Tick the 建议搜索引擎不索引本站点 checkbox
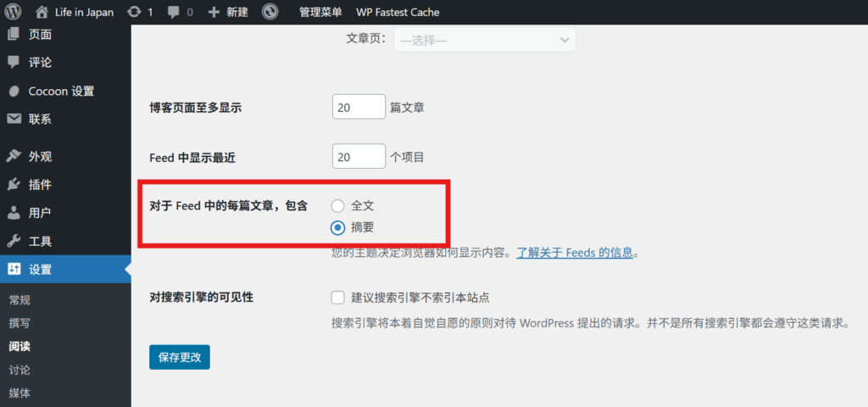The height and width of the screenshot is (407, 868). click(337, 298)
